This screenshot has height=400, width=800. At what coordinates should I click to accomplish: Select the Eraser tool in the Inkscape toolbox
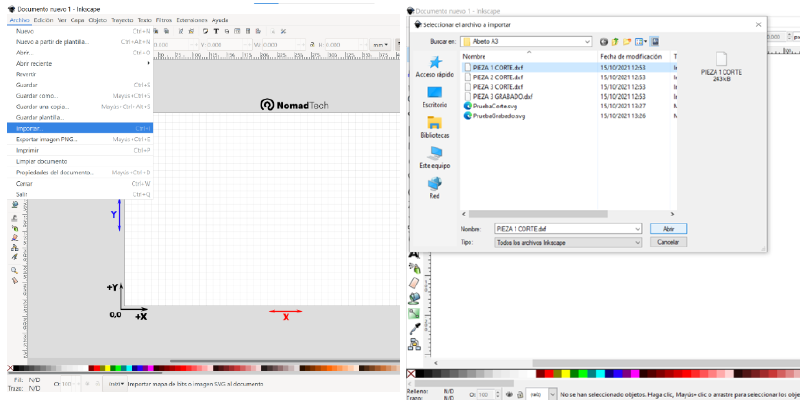(413, 284)
